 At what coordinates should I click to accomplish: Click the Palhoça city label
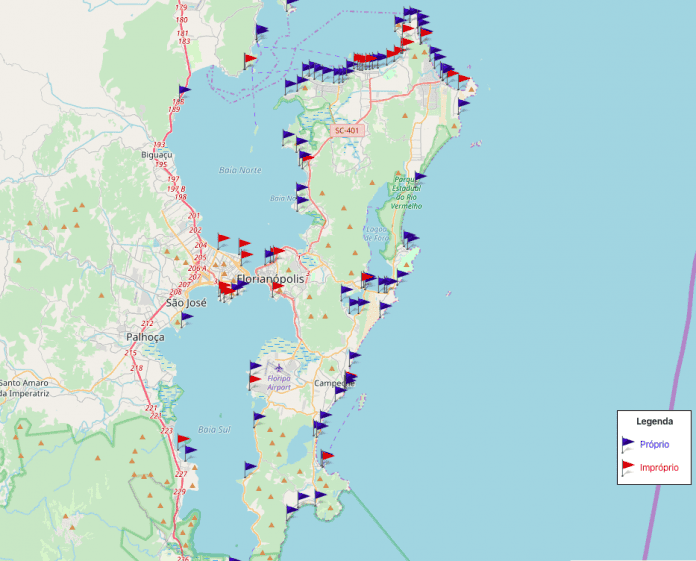coord(145,337)
